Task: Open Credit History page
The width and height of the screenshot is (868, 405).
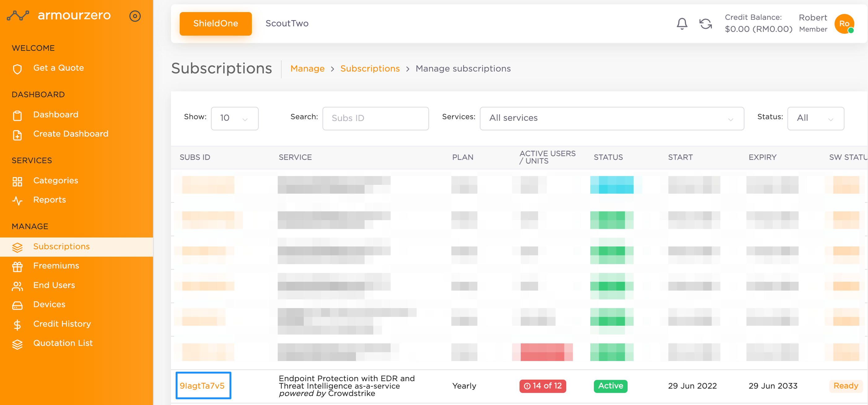Action: (x=62, y=324)
